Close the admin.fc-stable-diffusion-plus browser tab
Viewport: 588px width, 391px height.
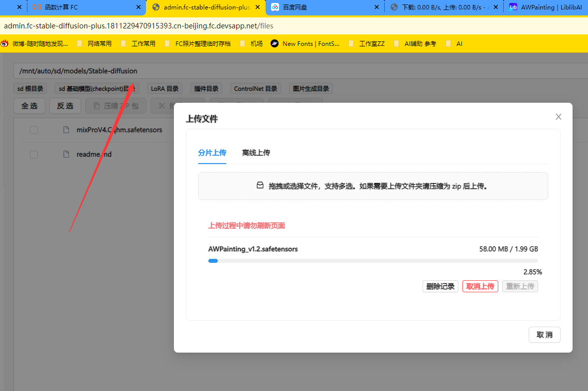pos(258,7)
